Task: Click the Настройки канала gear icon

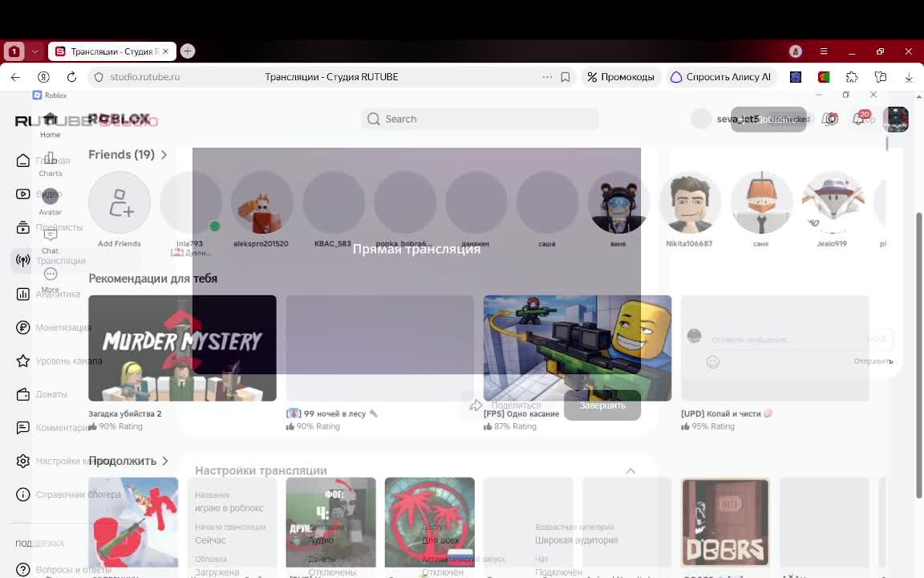Action: pyautogui.click(x=23, y=461)
